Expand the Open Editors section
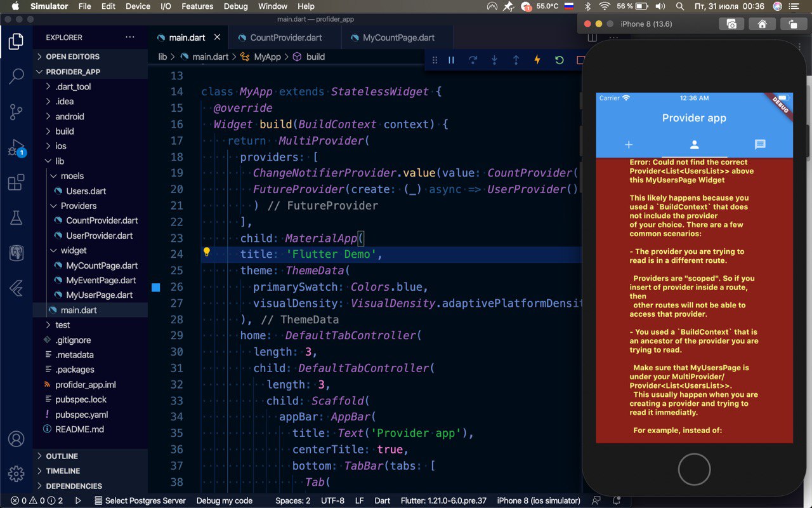The width and height of the screenshot is (812, 508). tap(90, 57)
